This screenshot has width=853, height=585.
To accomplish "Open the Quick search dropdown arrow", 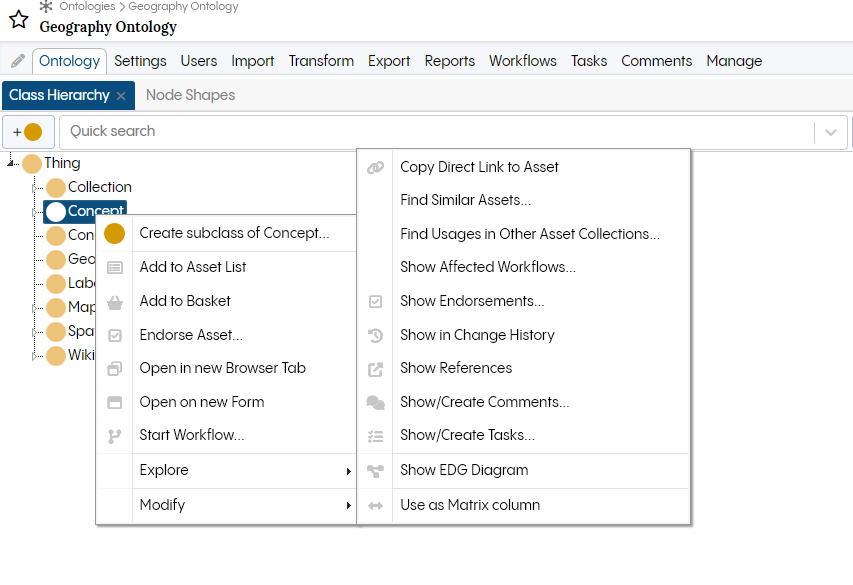I will pos(830,131).
